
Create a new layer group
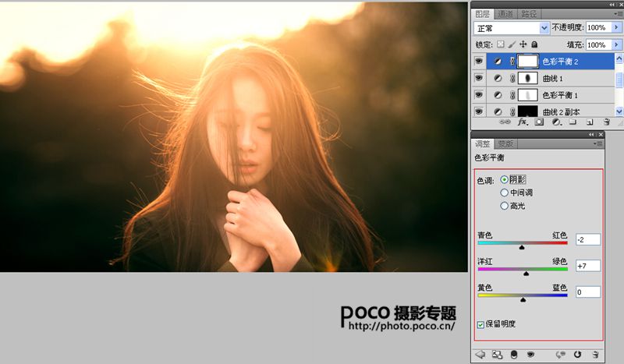coord(573,122)
